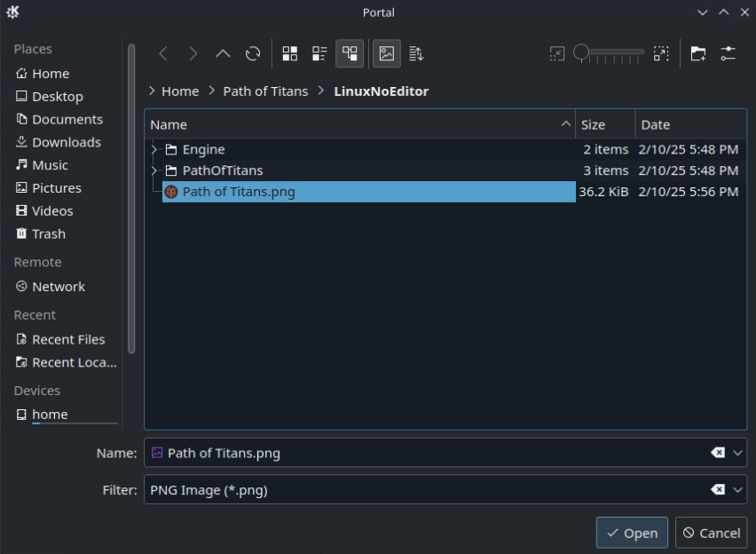Click the Places panel scrollbar

(x=131, y=199)
